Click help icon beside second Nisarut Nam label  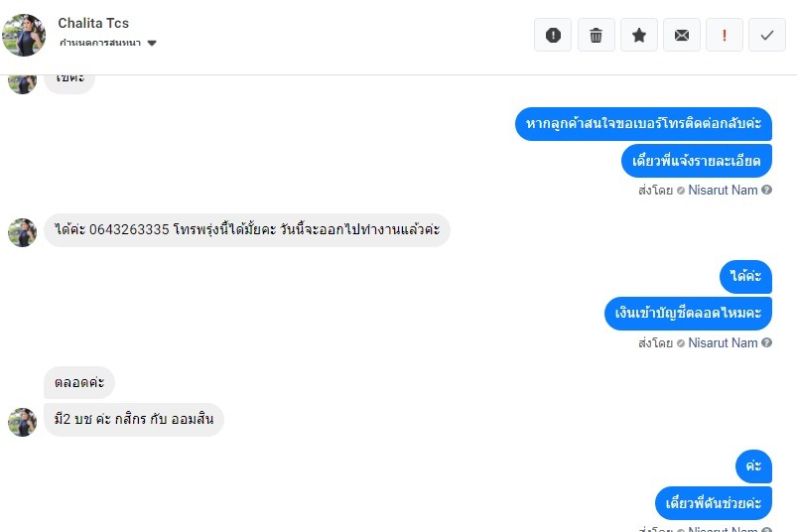767,342
